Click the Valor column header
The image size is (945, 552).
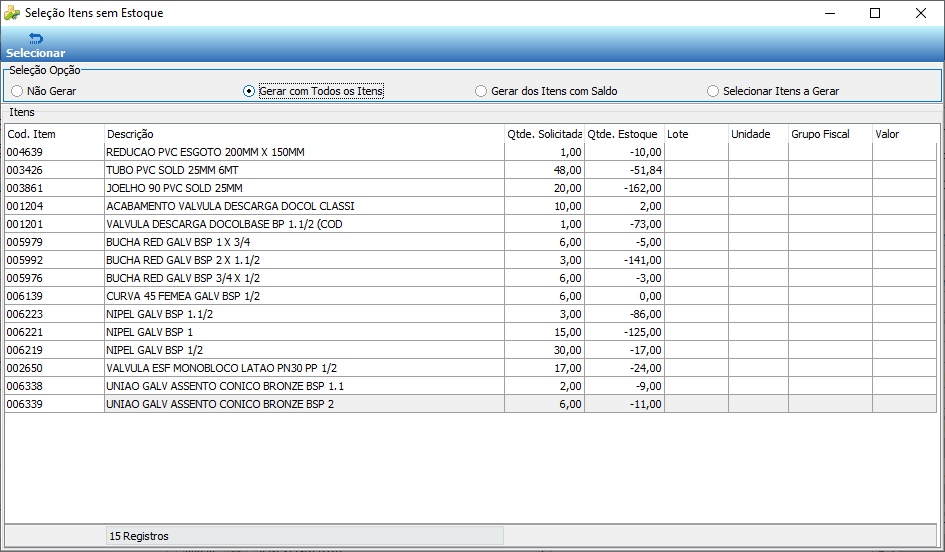tap(905, 134)
